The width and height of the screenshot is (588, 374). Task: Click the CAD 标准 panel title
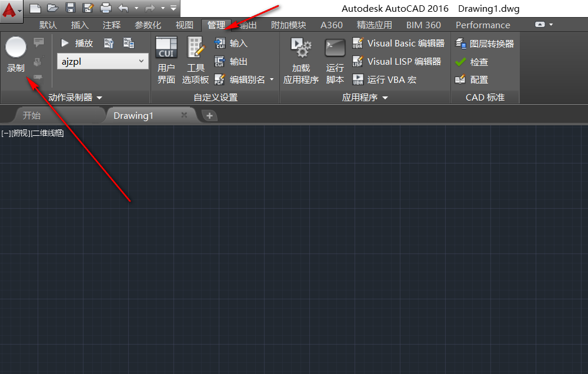coord(485,98)
